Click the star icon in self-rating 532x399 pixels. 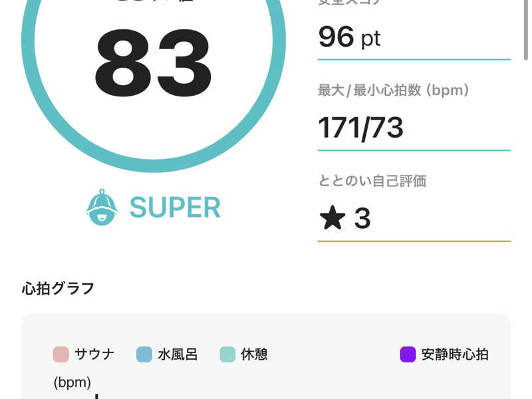[x=332, y=218]
